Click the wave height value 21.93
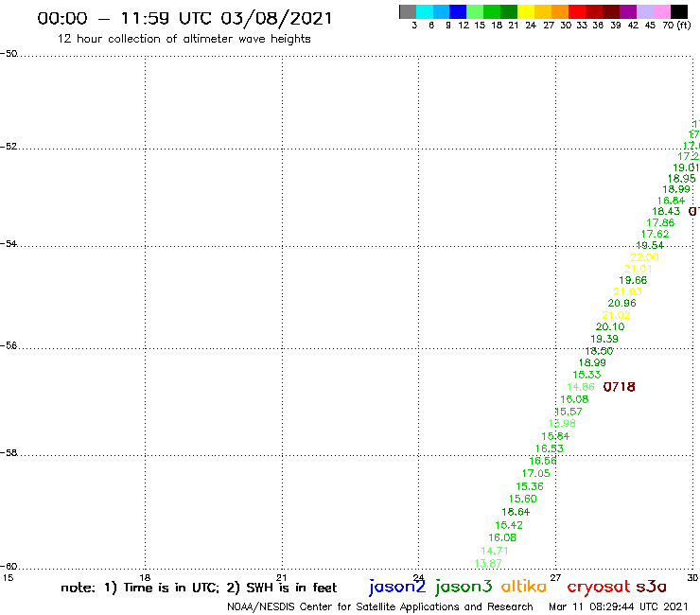Screen dimensions: 700x615 [x=627, y=291]
